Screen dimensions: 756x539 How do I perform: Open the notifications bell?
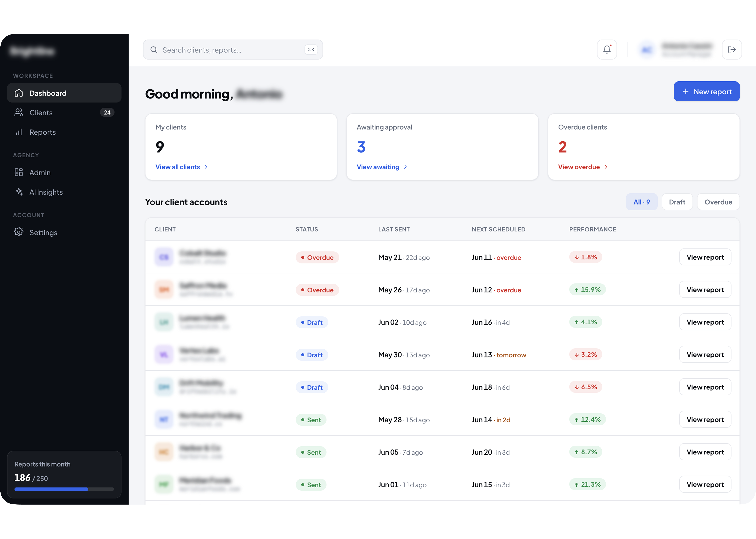(x=607, y=50)
